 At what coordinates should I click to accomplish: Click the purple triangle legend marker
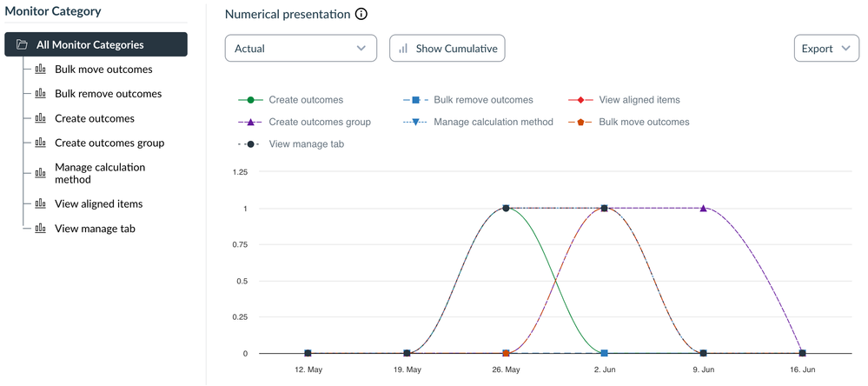[250, 122]
